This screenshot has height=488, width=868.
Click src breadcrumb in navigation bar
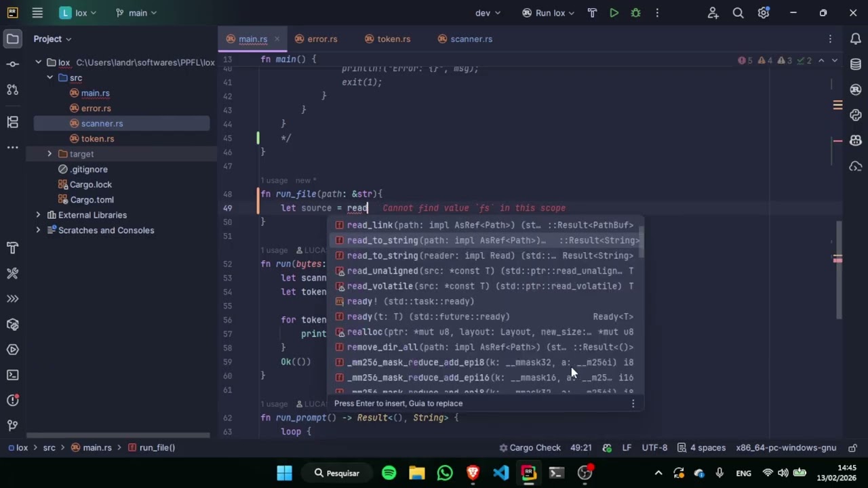(50, 448)
